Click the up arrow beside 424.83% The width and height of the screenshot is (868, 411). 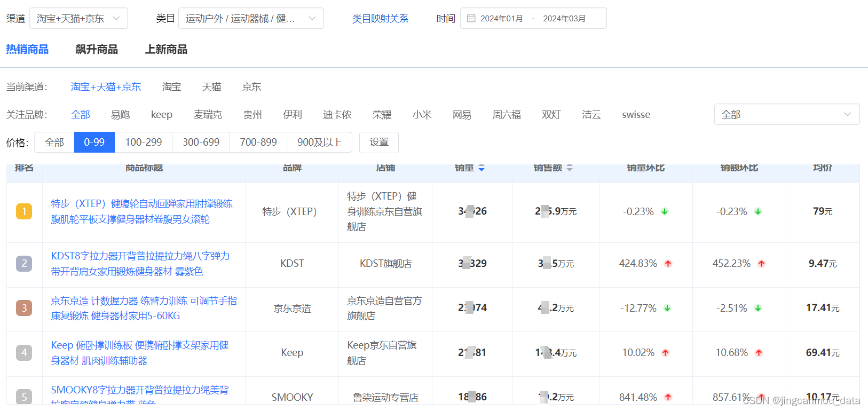tap(668, 264)
